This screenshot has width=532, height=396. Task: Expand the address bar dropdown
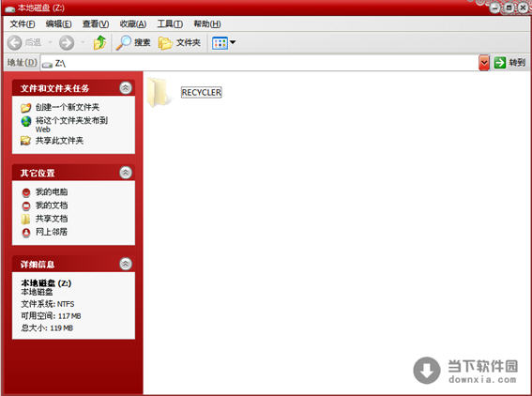pos(484,63)
